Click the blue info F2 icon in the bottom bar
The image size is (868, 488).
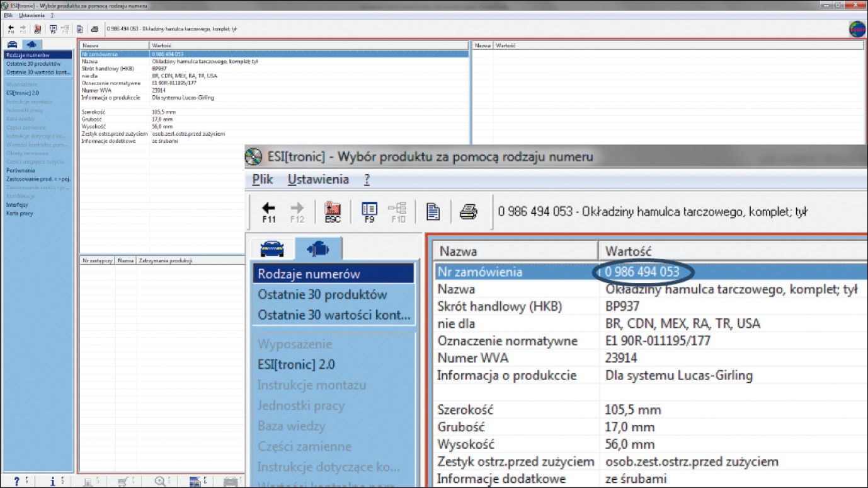click(x=53, y=481)
